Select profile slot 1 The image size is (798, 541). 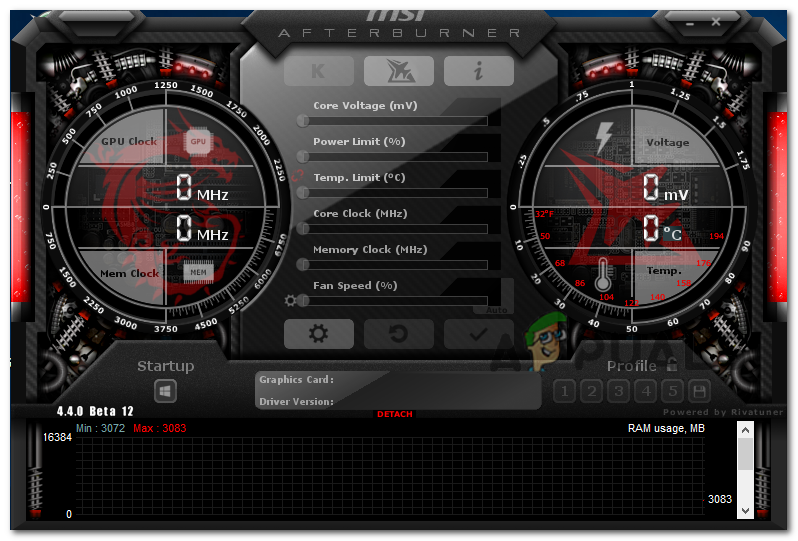tap(564, 391)
